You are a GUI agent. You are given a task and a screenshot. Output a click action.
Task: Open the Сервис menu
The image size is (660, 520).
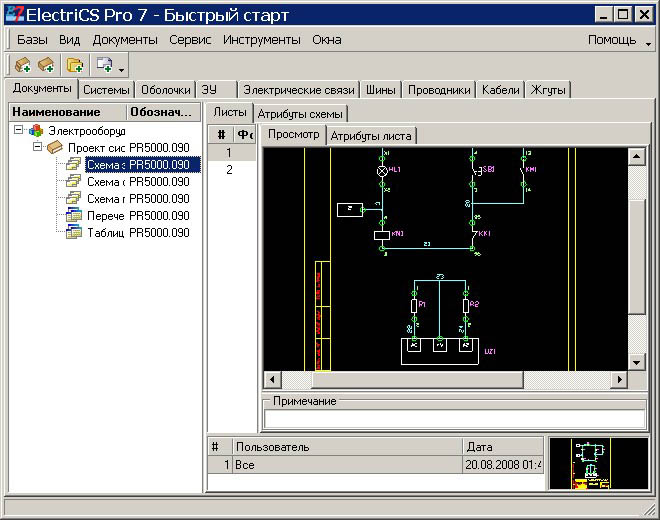(190, 40)
